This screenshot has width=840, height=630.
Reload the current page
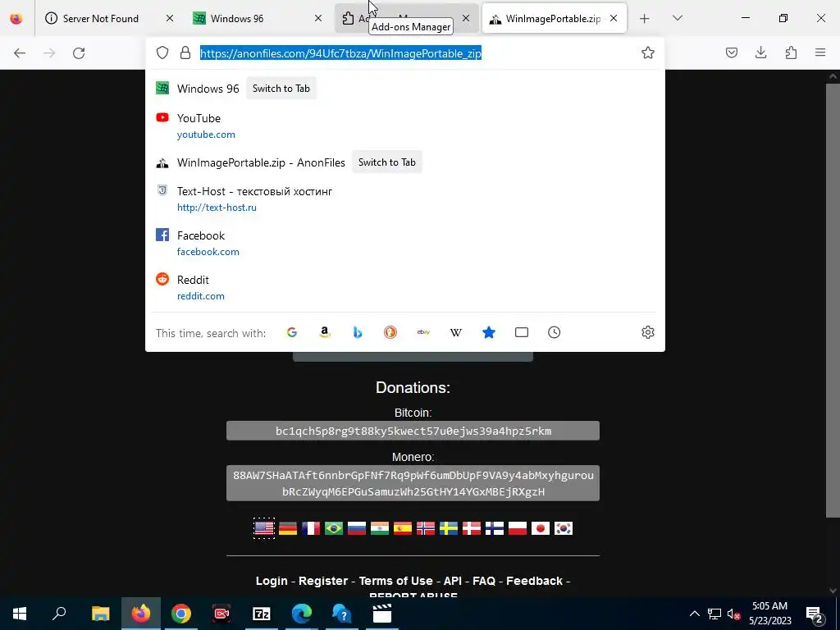coord(79,52)
